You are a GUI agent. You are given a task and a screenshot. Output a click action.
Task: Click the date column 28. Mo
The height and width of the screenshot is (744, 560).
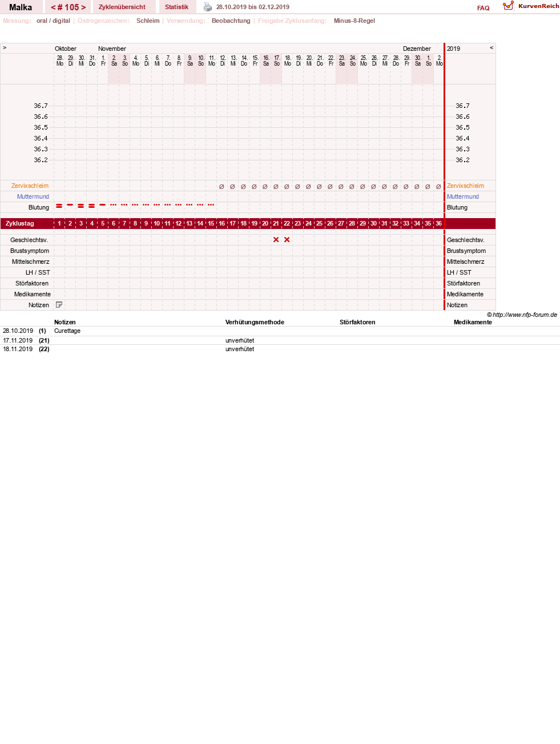[59, 61]
